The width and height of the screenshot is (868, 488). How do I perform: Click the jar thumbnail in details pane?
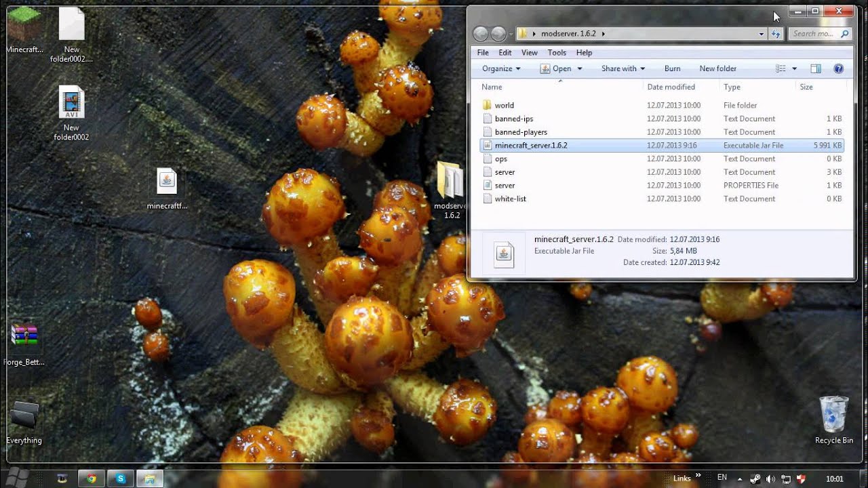(503, 253)
